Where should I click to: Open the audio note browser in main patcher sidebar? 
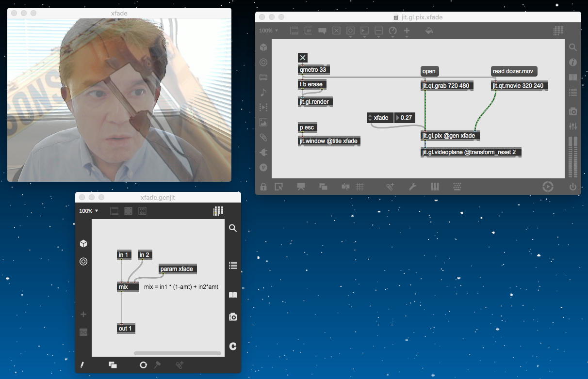pos(263,92)
